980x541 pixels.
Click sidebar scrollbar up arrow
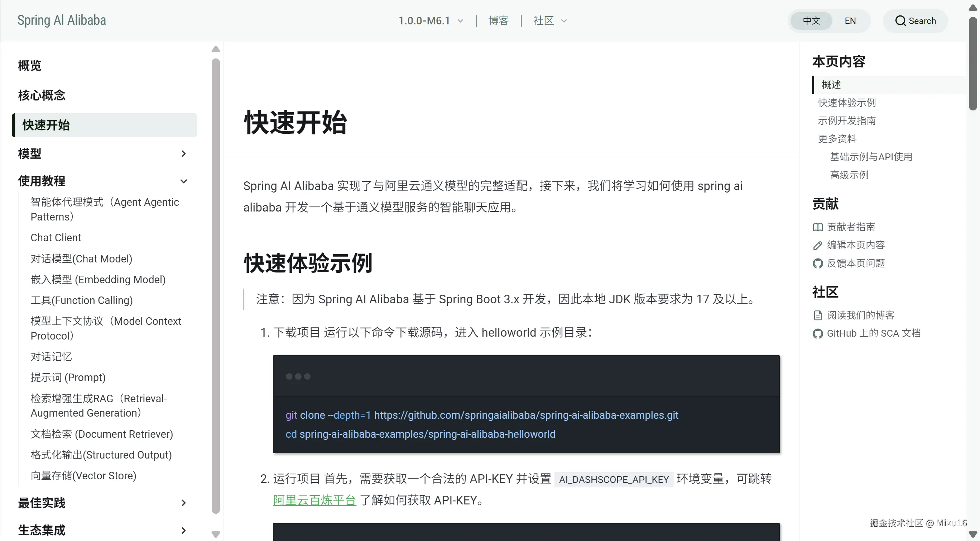216,49
